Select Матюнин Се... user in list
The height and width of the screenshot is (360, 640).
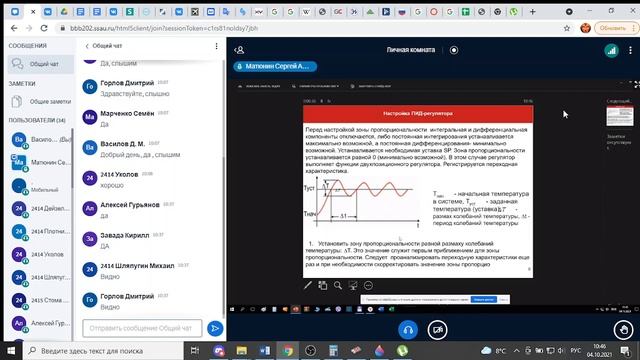[40, 162]
